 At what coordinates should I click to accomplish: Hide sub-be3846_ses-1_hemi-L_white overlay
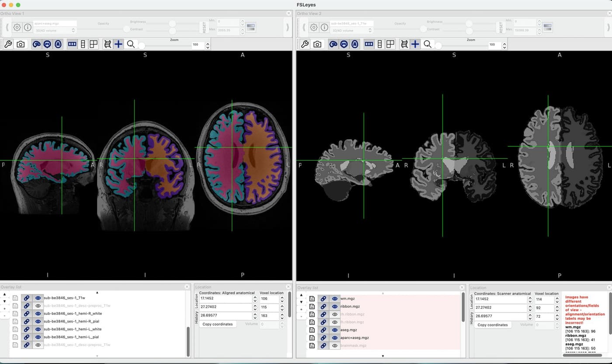(38, 329)
